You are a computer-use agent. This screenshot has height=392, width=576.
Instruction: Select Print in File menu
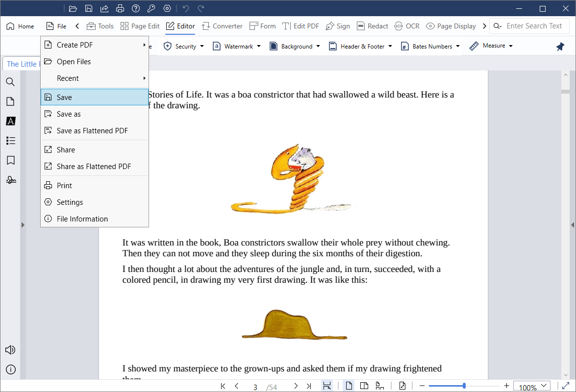point(95,186)
